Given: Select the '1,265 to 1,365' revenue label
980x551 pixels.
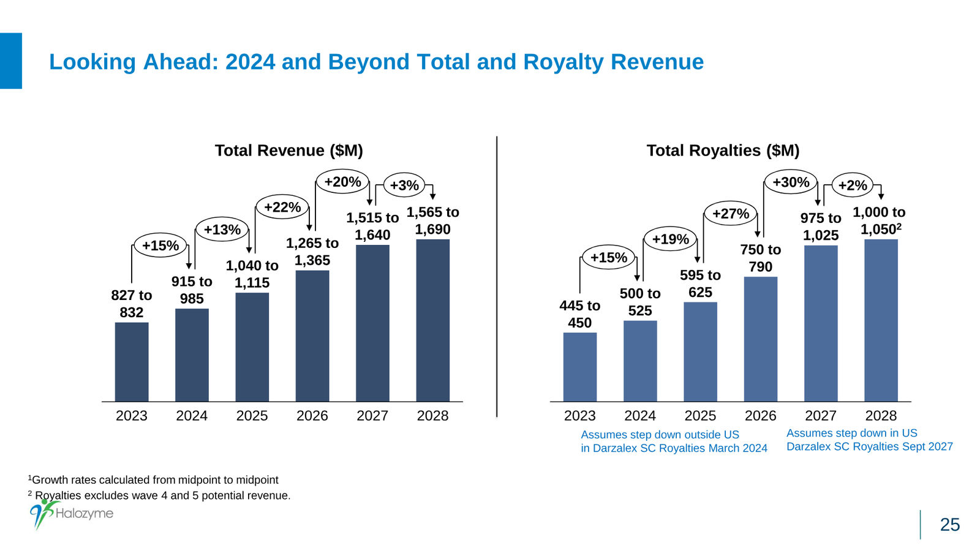Looking at the screenshot, I should [312, 252].
